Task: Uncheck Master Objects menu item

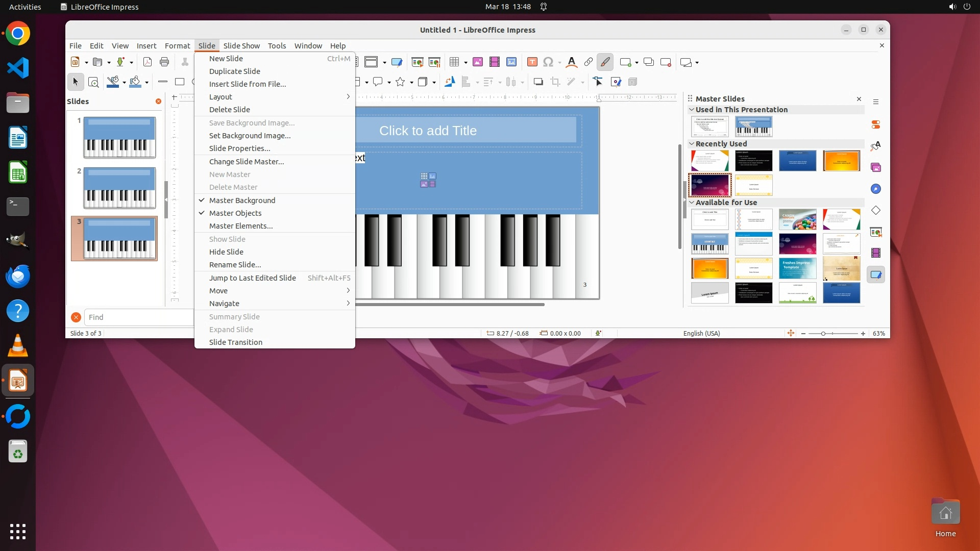Action: pyautogui.click(x=235, y=213)
